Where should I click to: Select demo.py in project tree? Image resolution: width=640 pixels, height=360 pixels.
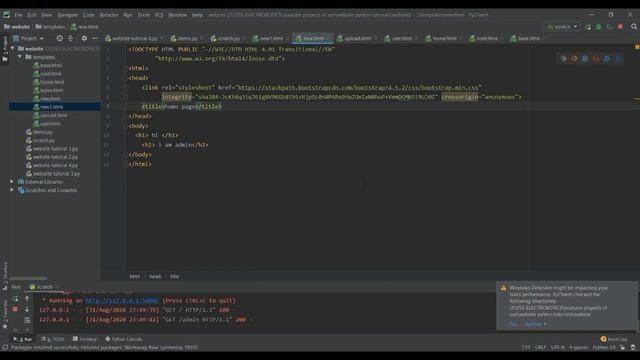point(39,132)
